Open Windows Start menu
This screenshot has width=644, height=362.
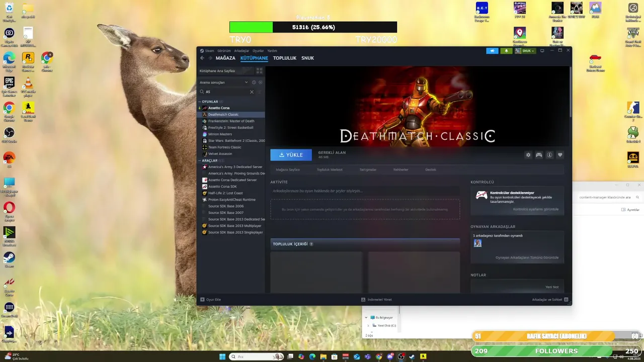[x=222, y=356]
